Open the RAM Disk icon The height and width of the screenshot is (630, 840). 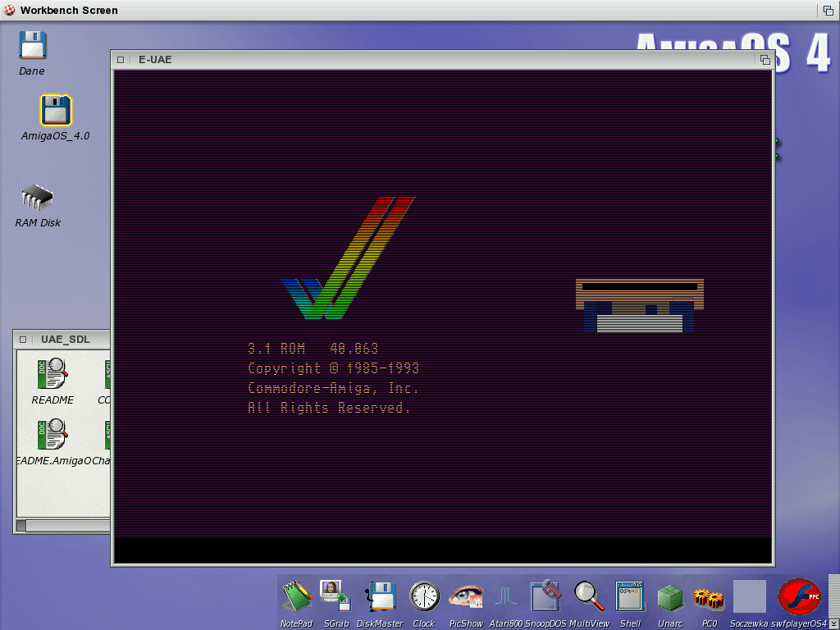tap(38, 197)
